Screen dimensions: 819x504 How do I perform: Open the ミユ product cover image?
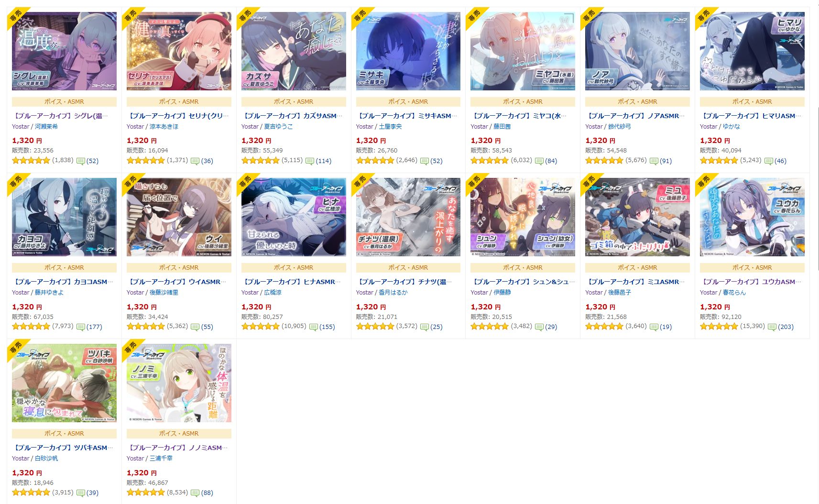coord(637,217)
